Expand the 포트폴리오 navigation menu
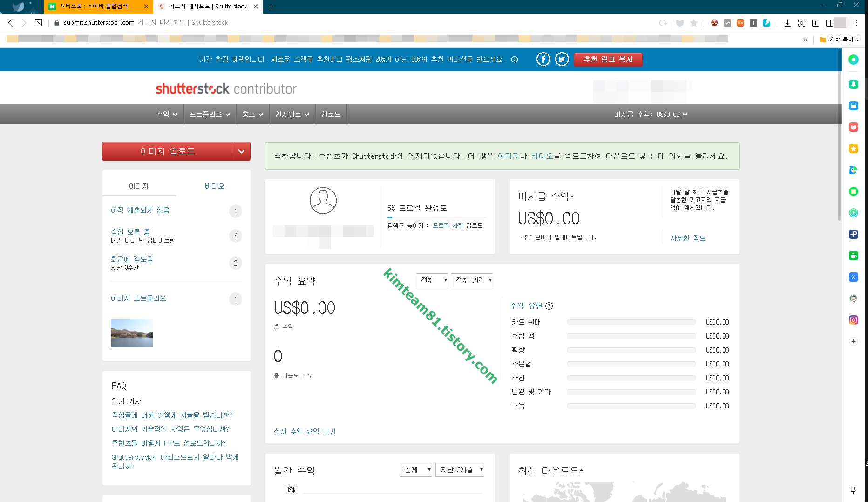This screenshot has width=868, height=502. pyautogui.click(x=210, y=114)
